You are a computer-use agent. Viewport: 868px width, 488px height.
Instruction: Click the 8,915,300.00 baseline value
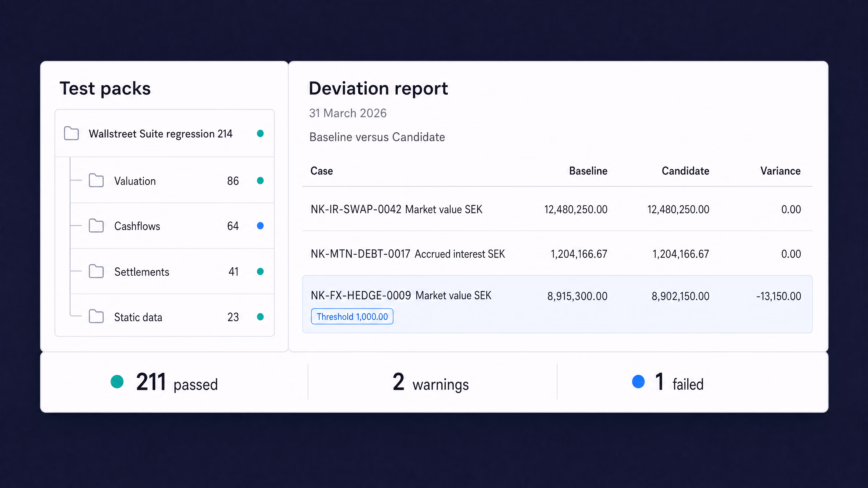(577, 296)
